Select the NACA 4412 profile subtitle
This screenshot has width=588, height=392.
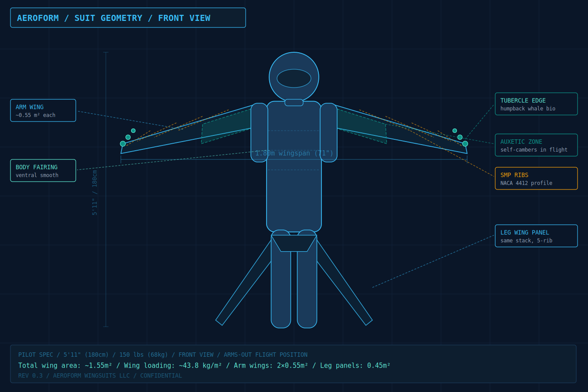[526, 183]
